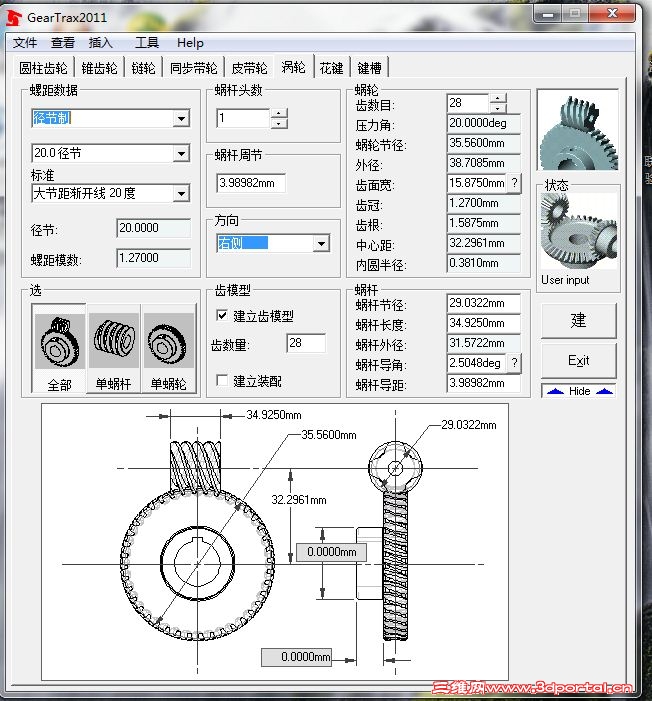This screenshot has height=701, width=652.
Task: Click the 蜗轮节径 field 35.5600mm
Action: pos(483,143)
